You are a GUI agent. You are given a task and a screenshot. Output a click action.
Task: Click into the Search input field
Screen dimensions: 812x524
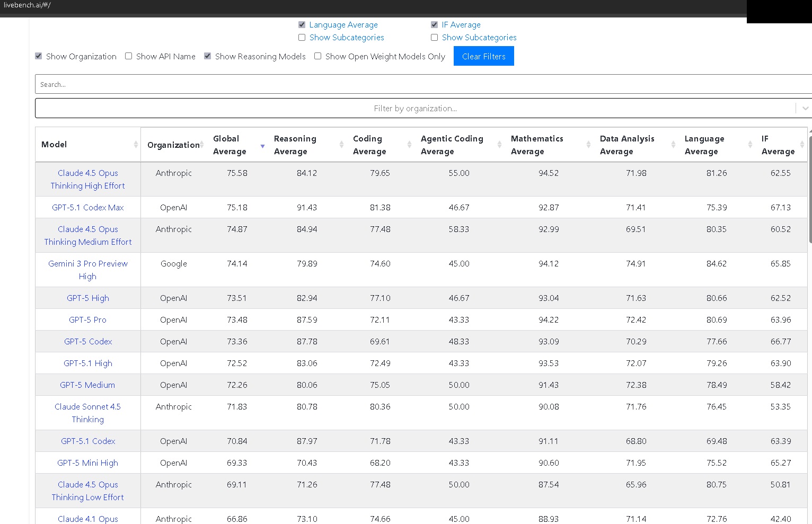click(x=422, y=84)
